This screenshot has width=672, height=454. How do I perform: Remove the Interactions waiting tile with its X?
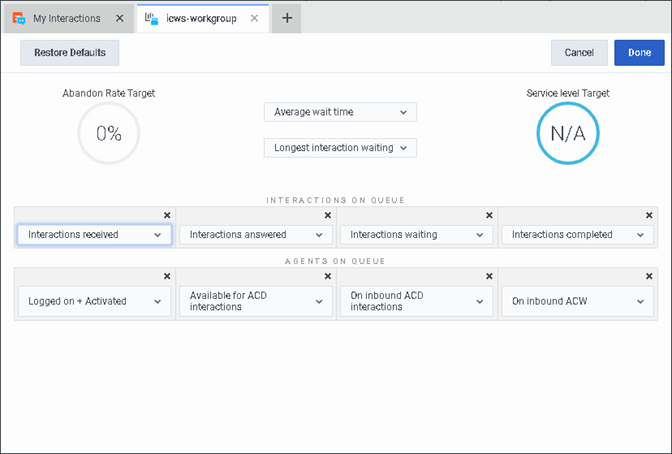pyautogui.click(x=489, y=215)
